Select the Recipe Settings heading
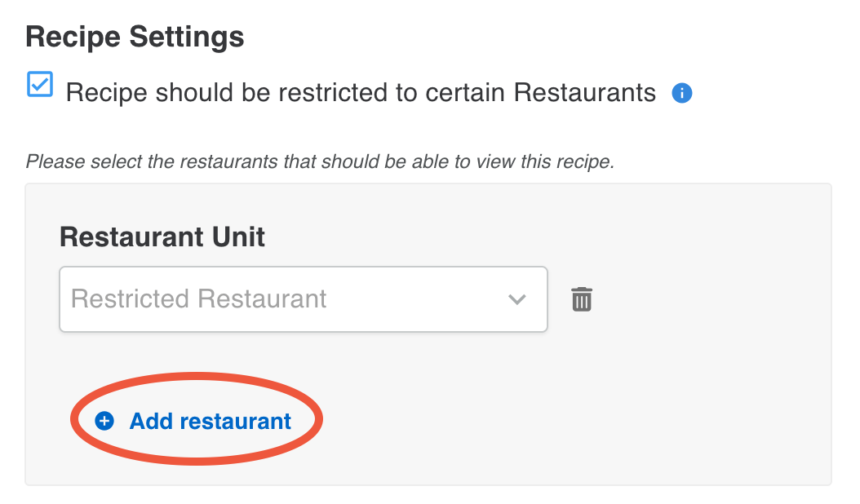Screen dimensions: 860x504 tap(134, 36)
